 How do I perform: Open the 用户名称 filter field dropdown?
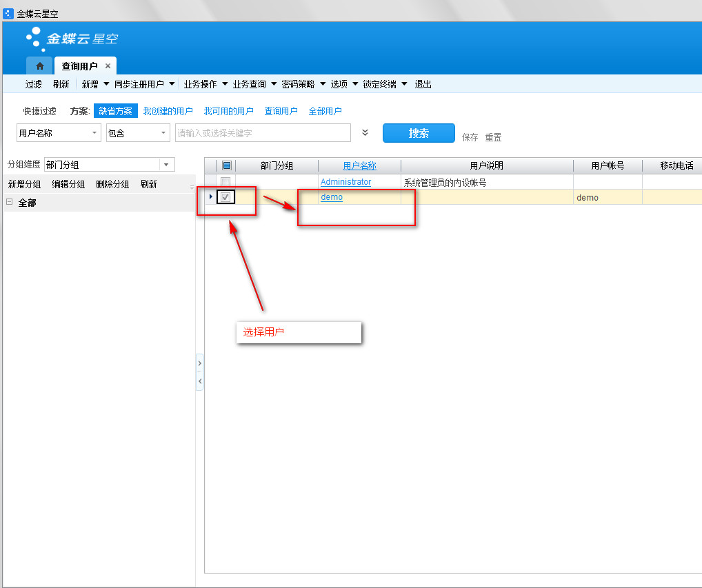tap(94, 133)
